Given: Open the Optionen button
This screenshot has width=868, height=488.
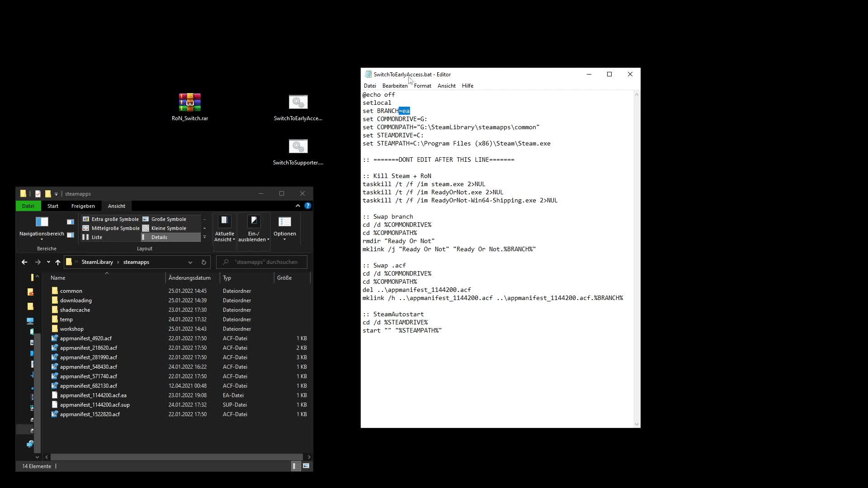Looking at the screenshot, I should pyautogui.click(x=285, y=229).
